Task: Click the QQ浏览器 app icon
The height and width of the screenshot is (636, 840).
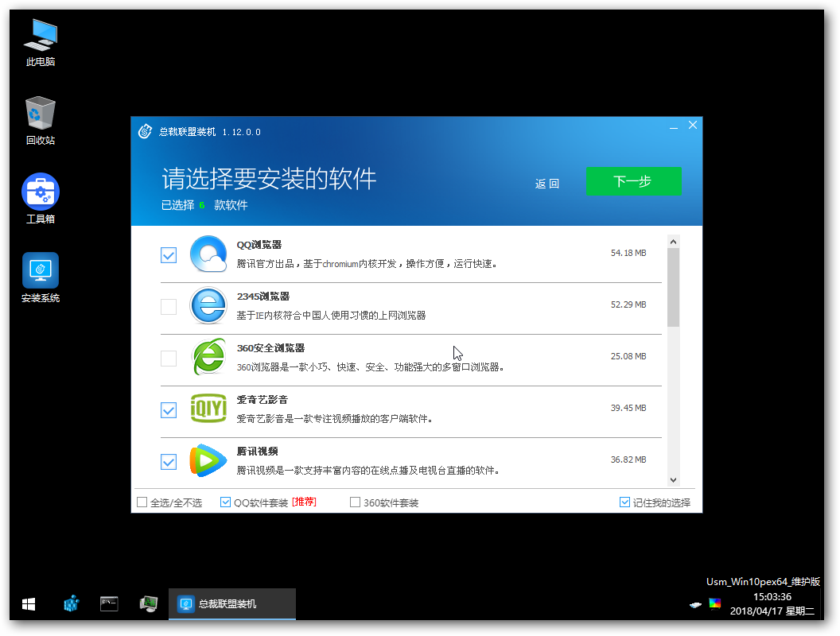Action: point(208,254)
